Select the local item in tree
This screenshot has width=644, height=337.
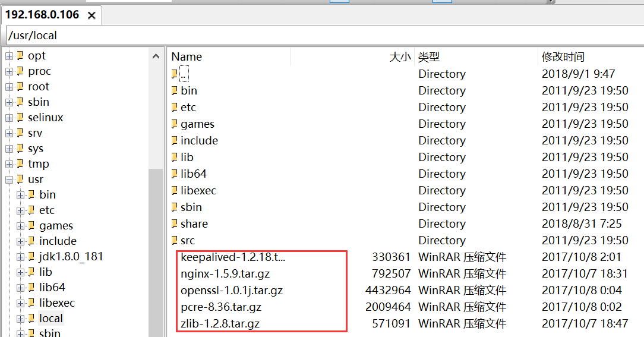[x=51, y=319]
